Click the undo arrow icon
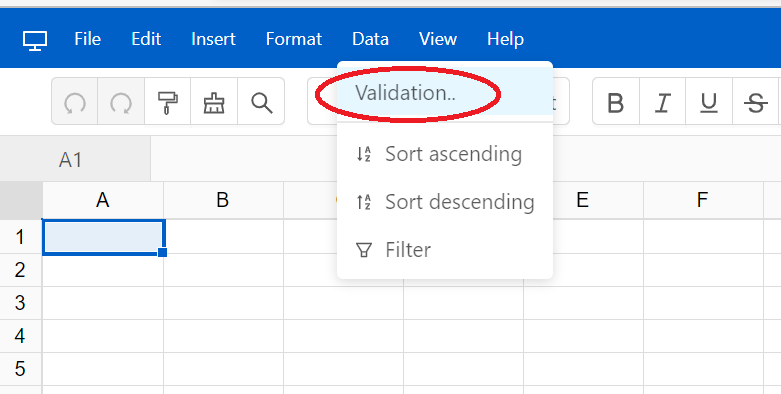This screenshot has width=781, height=394. pos(75,102)
